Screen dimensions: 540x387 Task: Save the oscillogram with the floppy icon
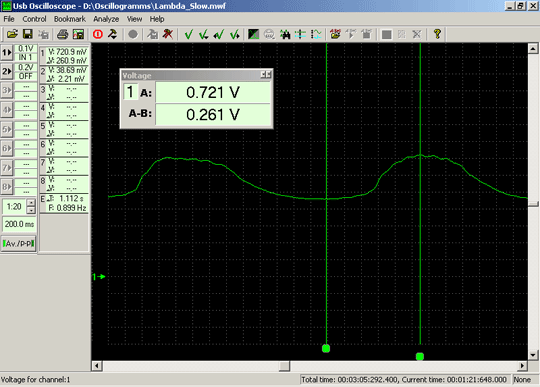tap(28, 34)
